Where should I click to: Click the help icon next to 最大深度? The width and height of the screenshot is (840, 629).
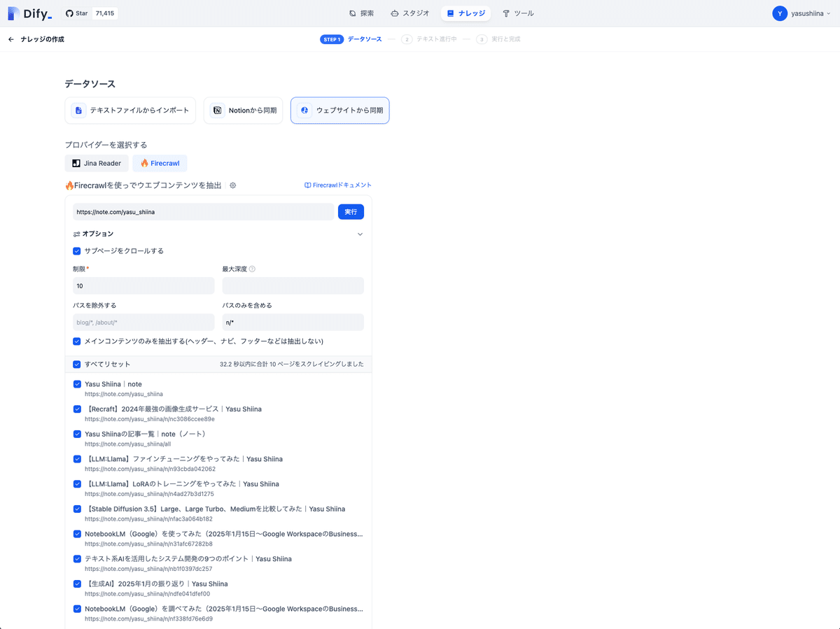coord(252,269)
